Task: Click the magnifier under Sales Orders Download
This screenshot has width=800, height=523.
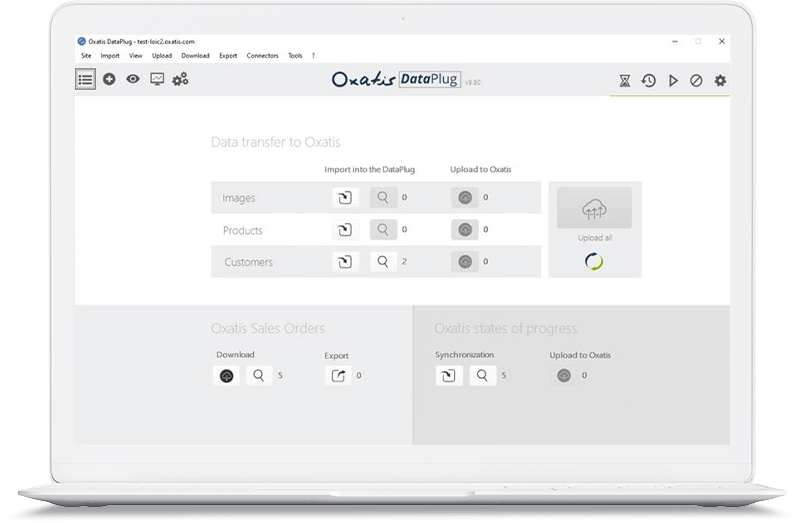Action: (259, 376)
